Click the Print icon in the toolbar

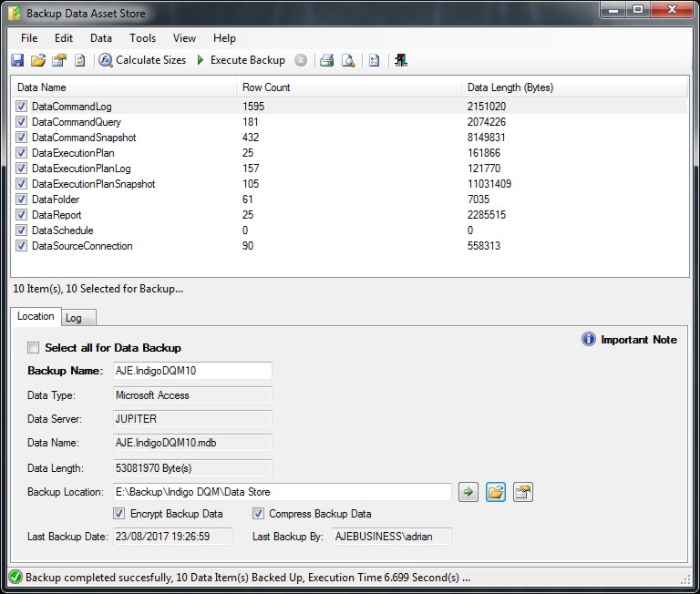pyautogui.click(x=326, y=60)
